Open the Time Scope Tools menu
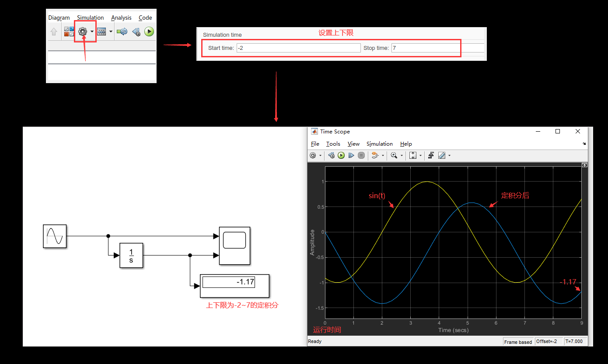 [x=333, y=143]
